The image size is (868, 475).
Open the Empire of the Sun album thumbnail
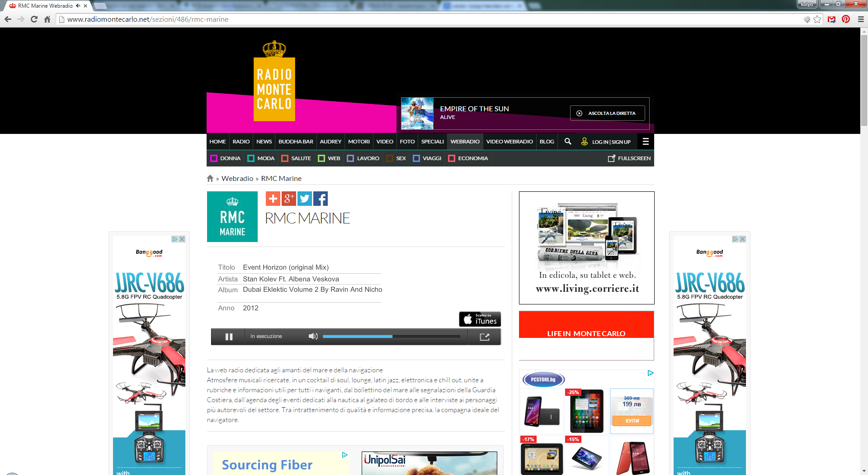click(417, 114)
